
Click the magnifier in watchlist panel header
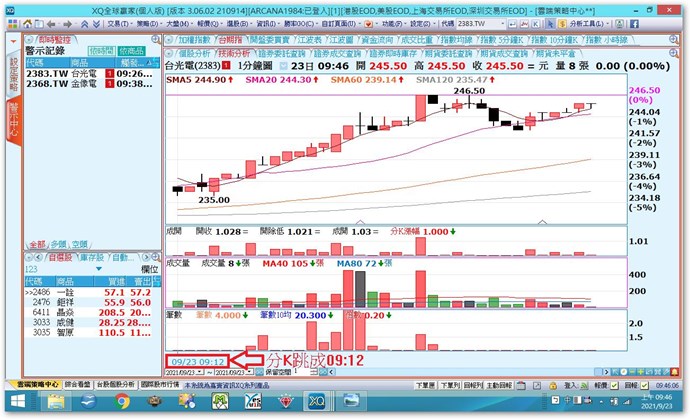(156, 257)
